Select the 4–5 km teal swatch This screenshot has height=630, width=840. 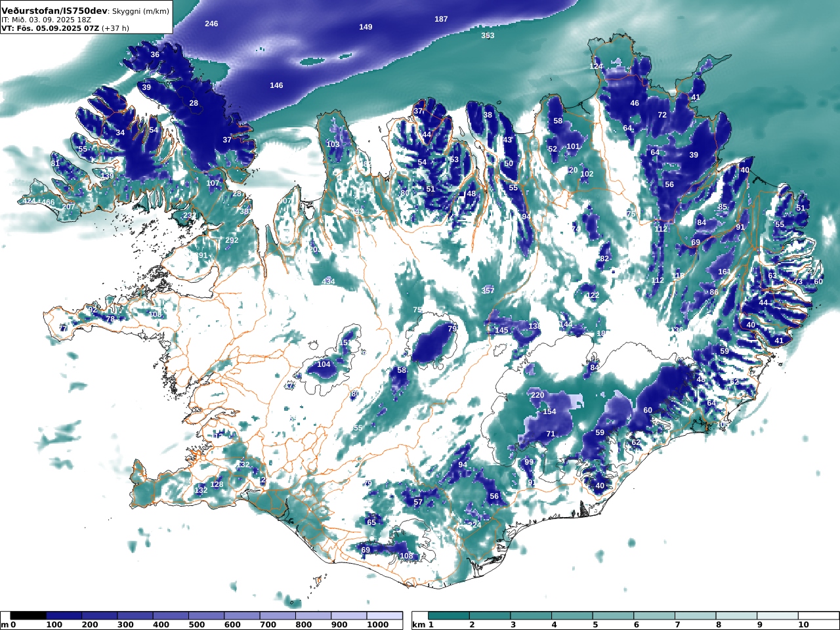(x=572, y=616)
